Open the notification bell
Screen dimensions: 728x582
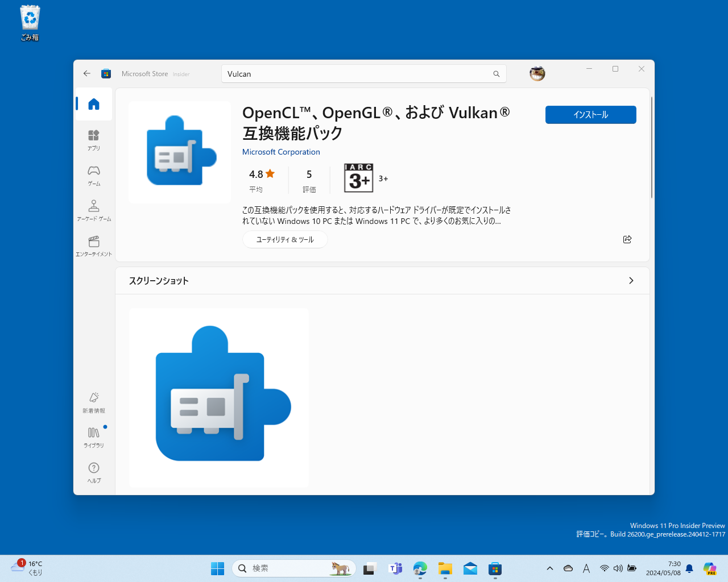click(x=689, y=568)
